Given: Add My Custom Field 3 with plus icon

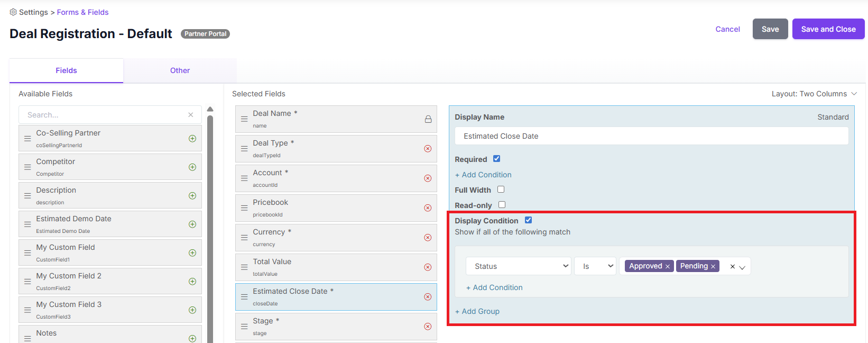Looking at the screenshot, I should point(192,310).
